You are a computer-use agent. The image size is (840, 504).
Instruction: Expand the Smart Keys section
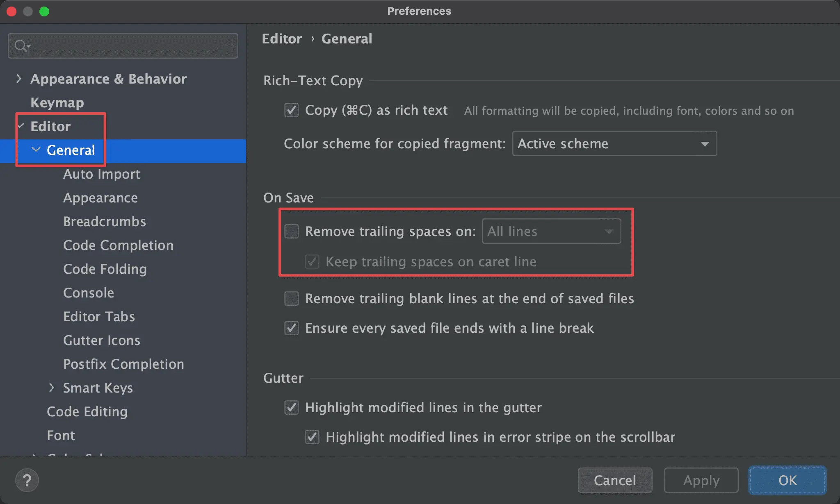coord(51,388)
